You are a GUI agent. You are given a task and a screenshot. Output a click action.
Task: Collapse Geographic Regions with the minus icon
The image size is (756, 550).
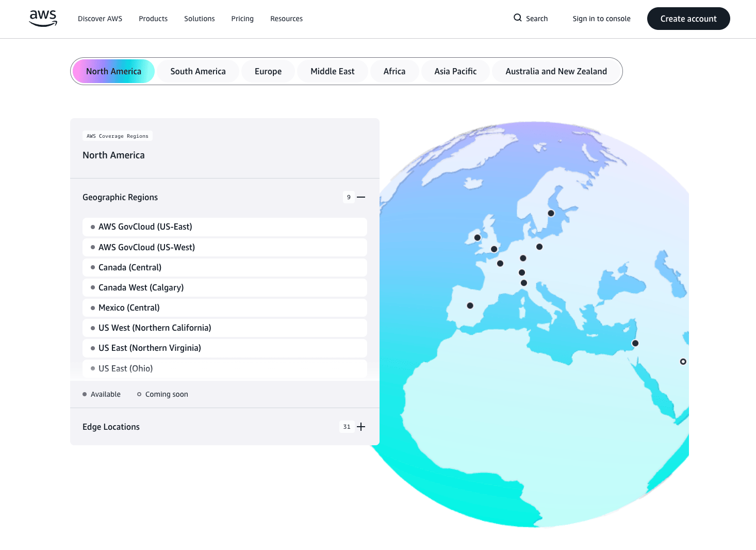[361, 197]
